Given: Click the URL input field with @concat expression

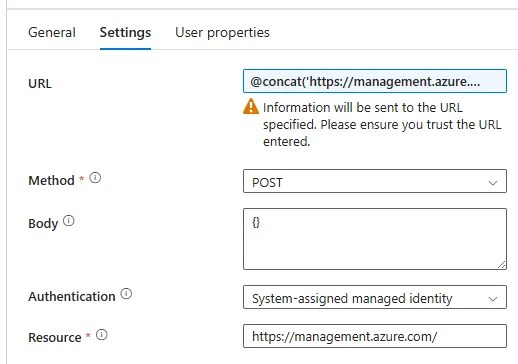Looking at the screenshot, I should point(375,81).
